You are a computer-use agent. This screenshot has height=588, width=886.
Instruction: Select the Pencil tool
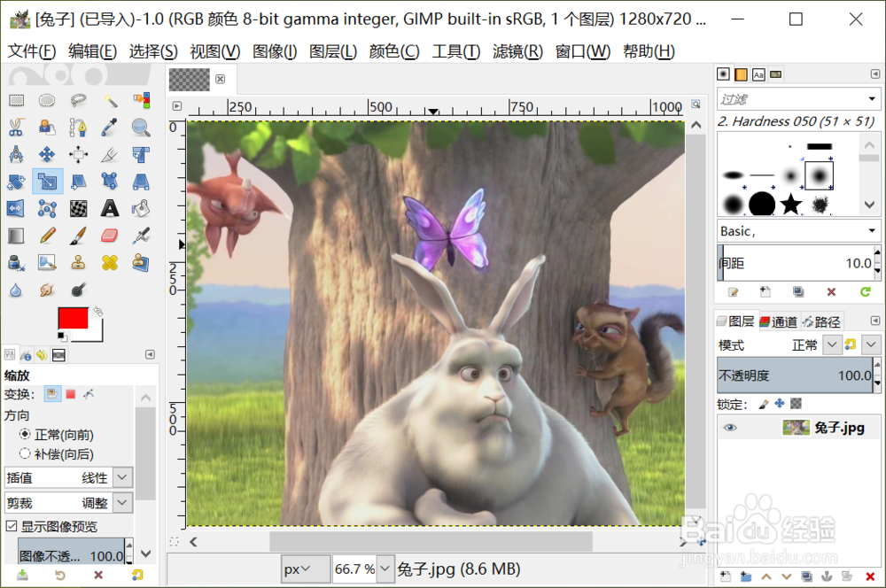47,236
